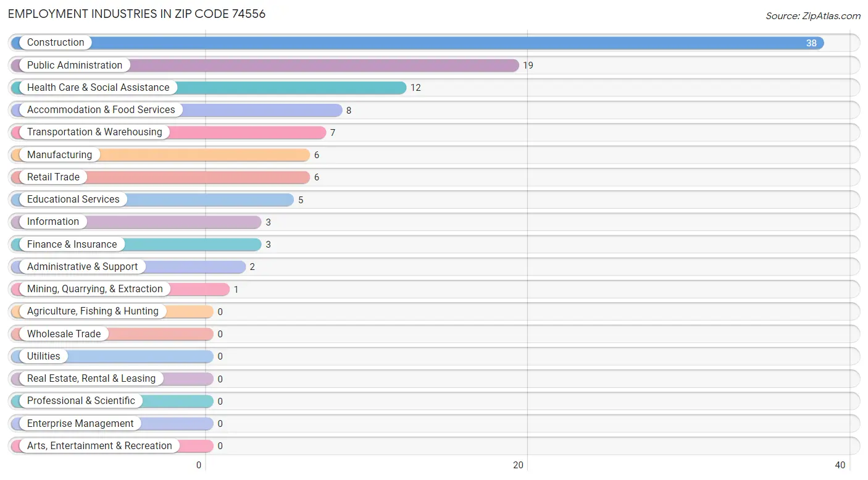Click the Professional & Scientific label

[81, 401]
